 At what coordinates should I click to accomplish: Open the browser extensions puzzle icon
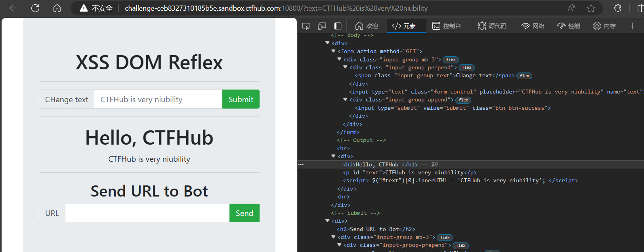[x=617, y=8]
